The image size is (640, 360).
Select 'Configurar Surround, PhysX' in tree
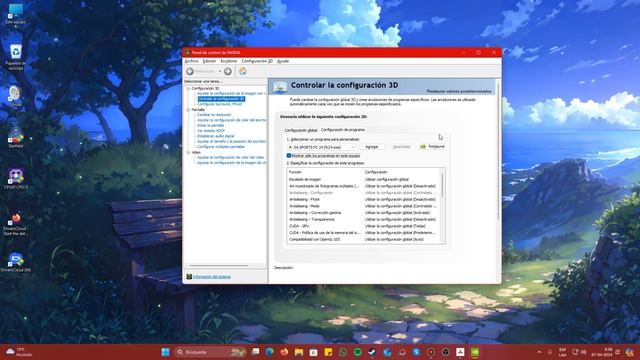click(x=220, y=104)
